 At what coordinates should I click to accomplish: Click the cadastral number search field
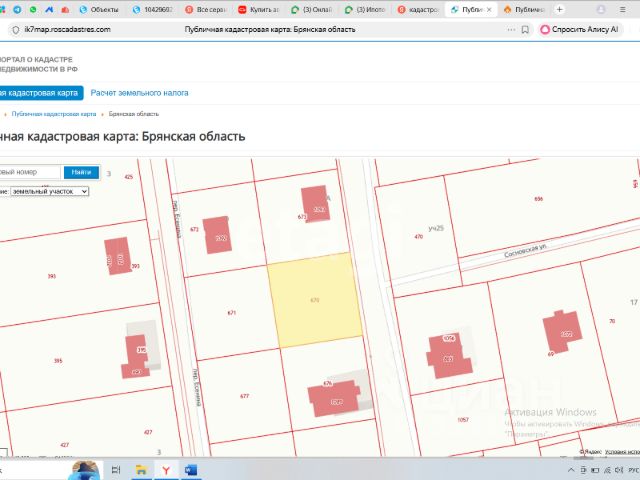point(30,172)
